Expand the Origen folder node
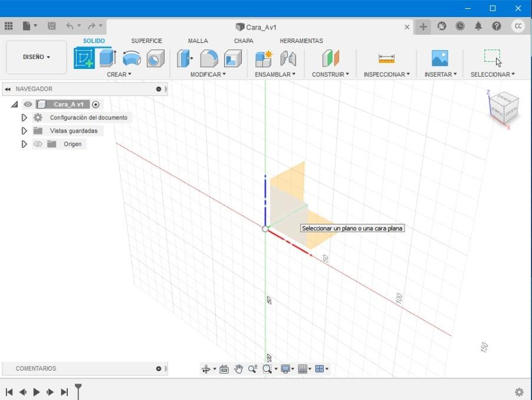This screenshot has width=532, height=400. 24,144
